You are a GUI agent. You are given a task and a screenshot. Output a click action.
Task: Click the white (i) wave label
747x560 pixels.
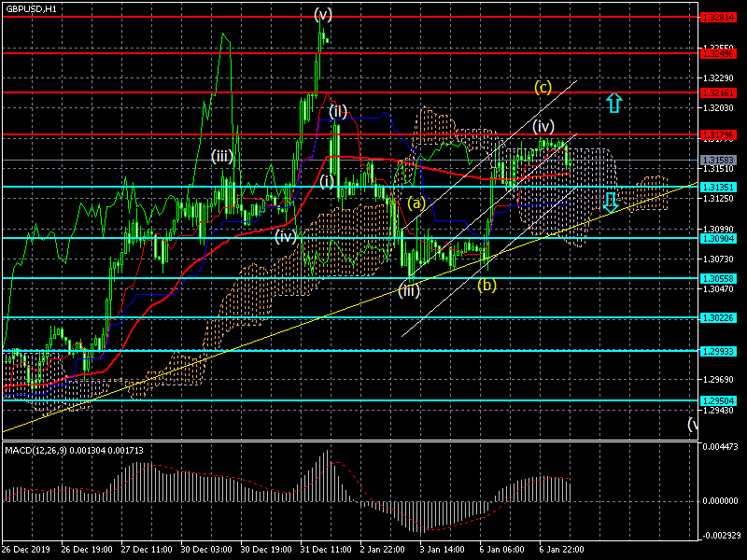click(x=327, y=181)
